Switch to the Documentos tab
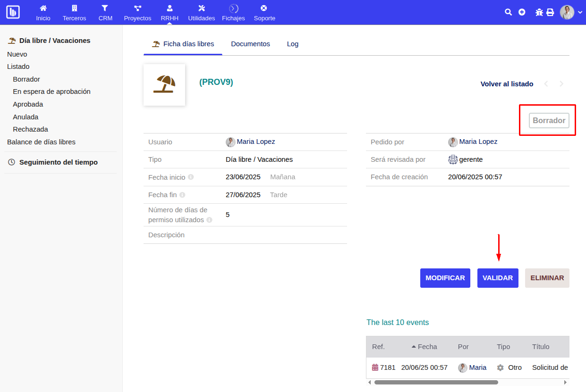Viewport: 586px width, 392px height. click(x=250, y=44)
